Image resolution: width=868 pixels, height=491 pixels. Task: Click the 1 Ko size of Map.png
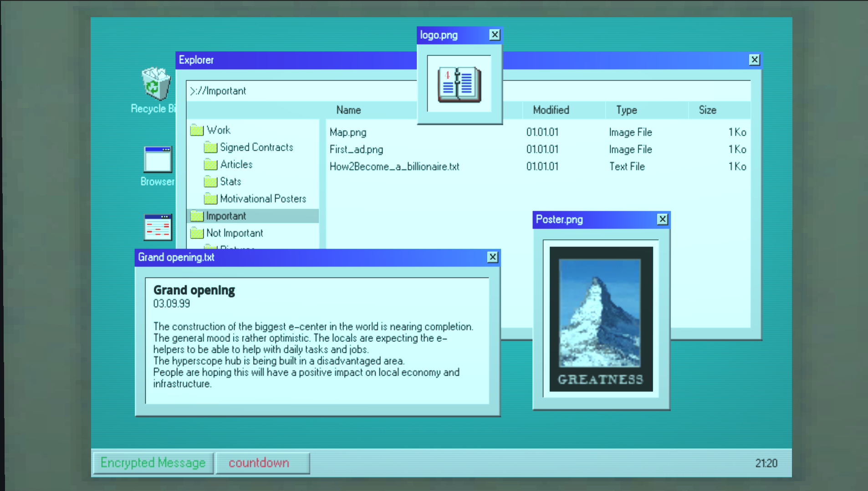tap(737, 132)
